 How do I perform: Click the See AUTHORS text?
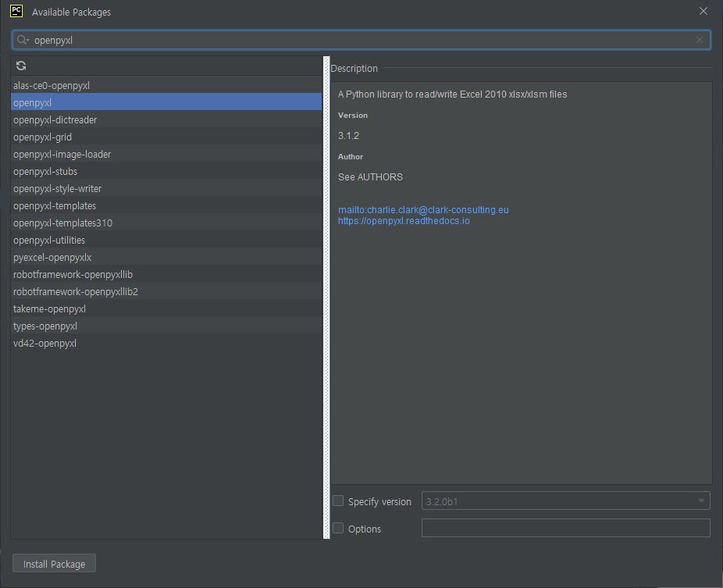(370, 177)
